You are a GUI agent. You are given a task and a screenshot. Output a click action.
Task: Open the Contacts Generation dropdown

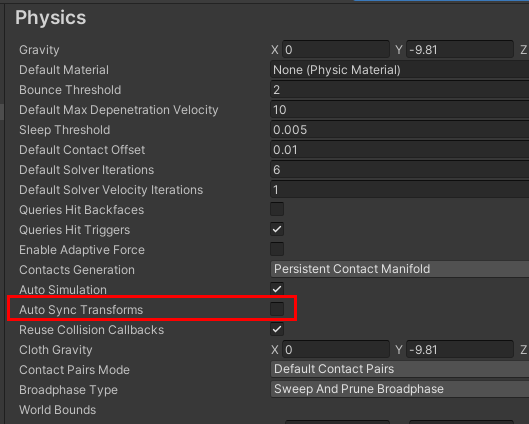point(400,269)
